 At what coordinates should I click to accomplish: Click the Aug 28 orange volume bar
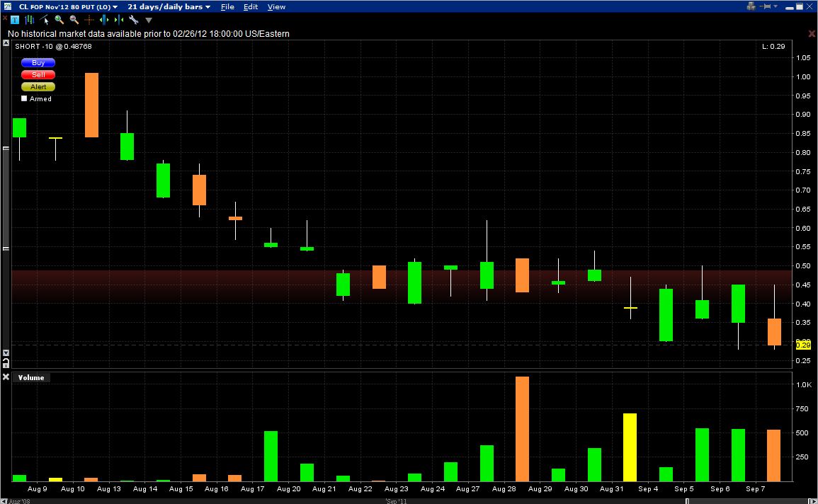coord(522,429)
